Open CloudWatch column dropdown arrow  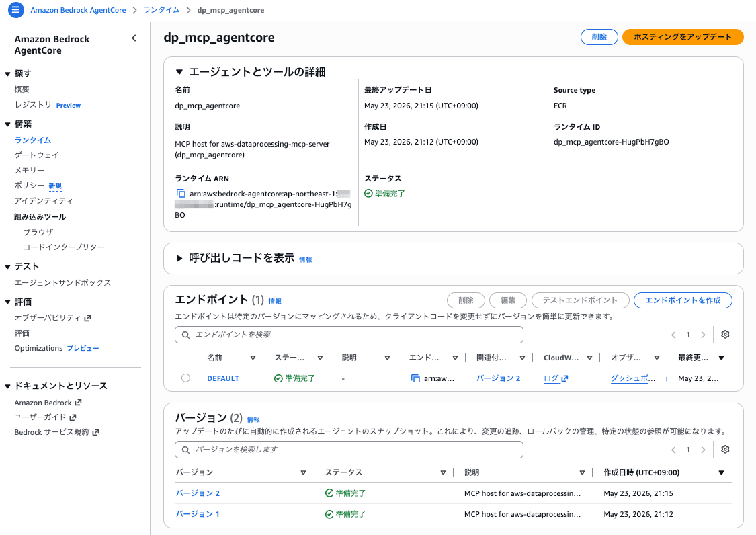click(589, 358)
